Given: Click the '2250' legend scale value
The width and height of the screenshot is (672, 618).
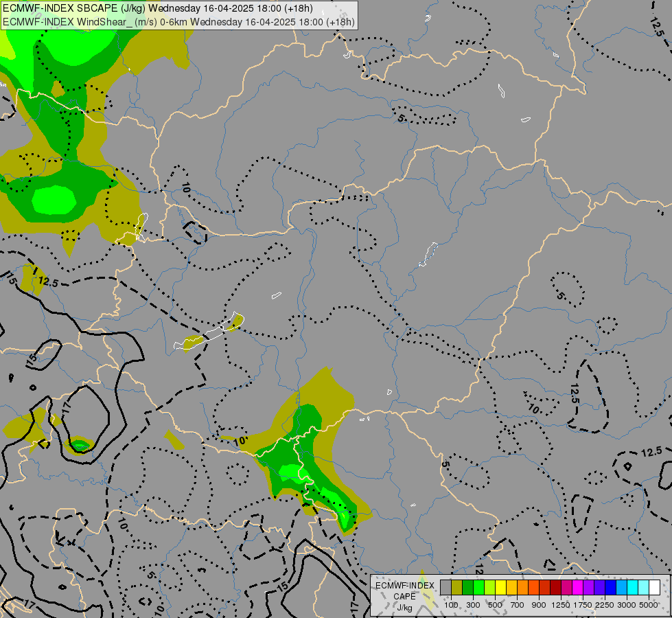Looking at the screenshot, I should [x=605, y=605].
